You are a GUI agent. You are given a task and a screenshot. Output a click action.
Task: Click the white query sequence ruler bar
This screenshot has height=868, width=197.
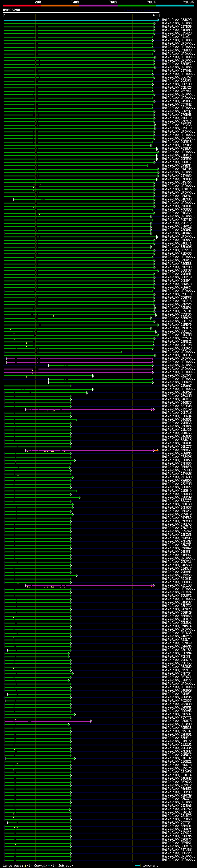pos(81,13)
